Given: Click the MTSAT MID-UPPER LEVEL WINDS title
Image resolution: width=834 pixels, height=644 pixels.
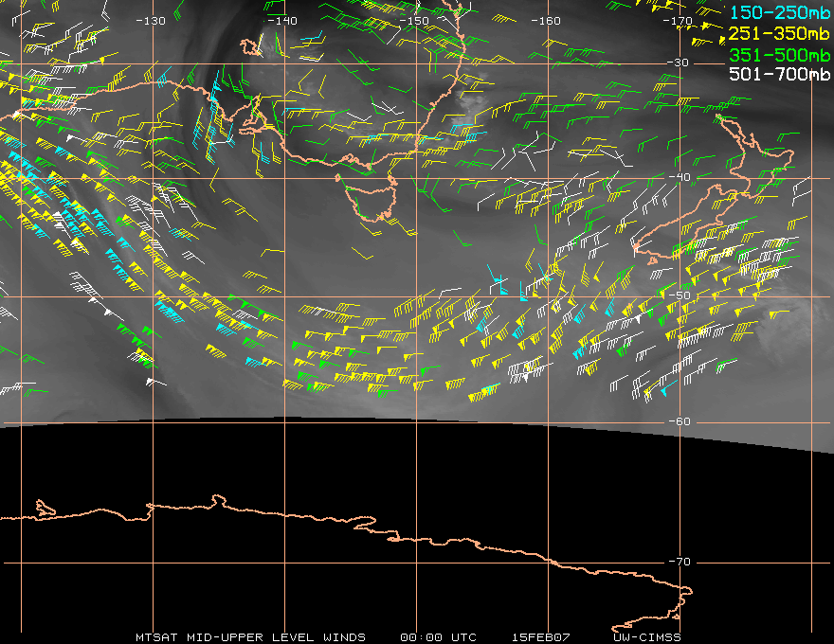Looking at the screenshot, I should tap(250, 636).
